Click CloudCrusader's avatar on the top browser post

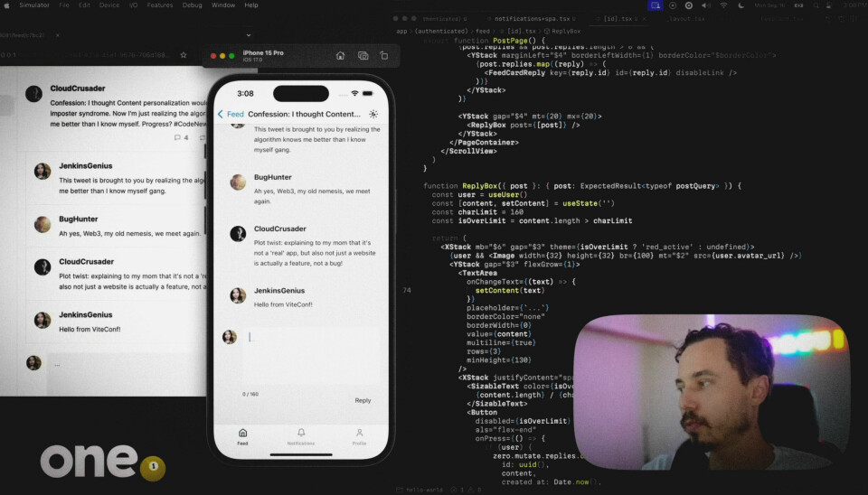click(x=33, y=93)
